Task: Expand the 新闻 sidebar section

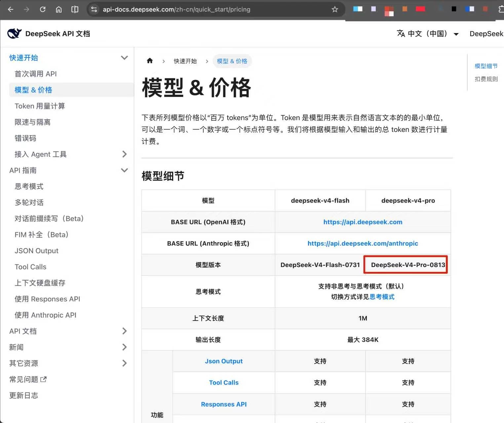Action: (124, 347)
